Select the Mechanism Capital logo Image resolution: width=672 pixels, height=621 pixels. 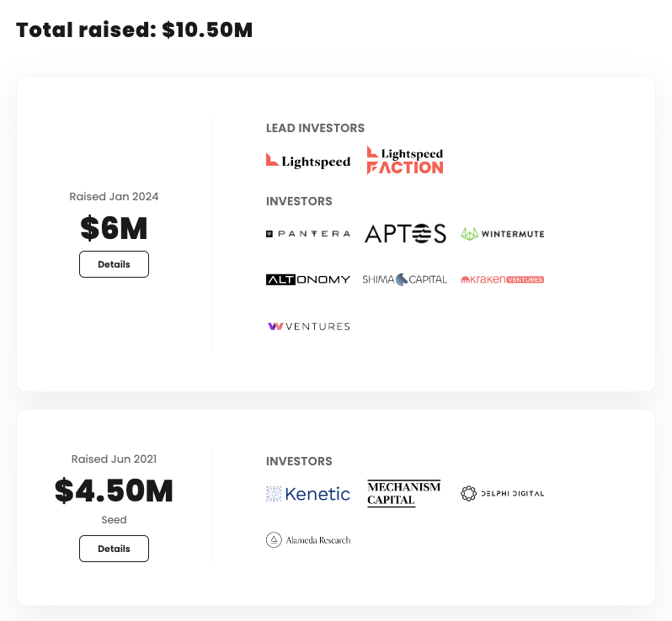tap(404, 493)
